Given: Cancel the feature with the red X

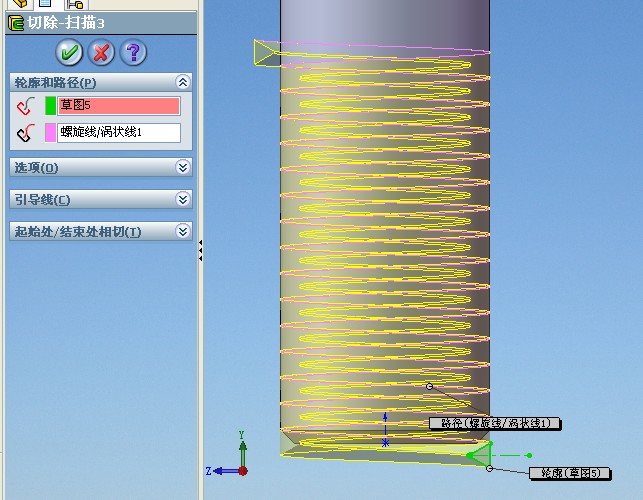Looking at the screenshot, I should pos(101,53).
